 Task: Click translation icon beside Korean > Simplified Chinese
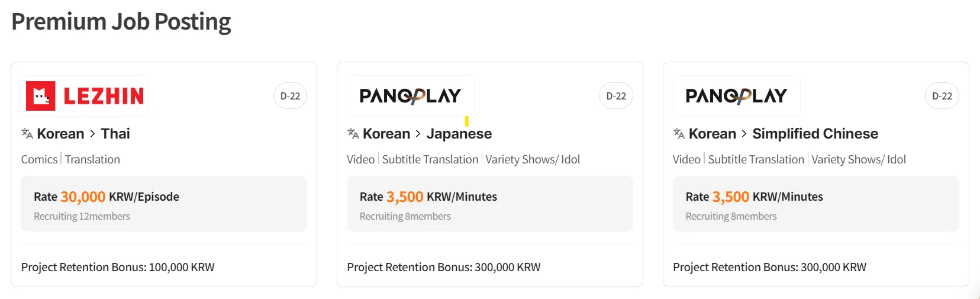click(679, 134)
